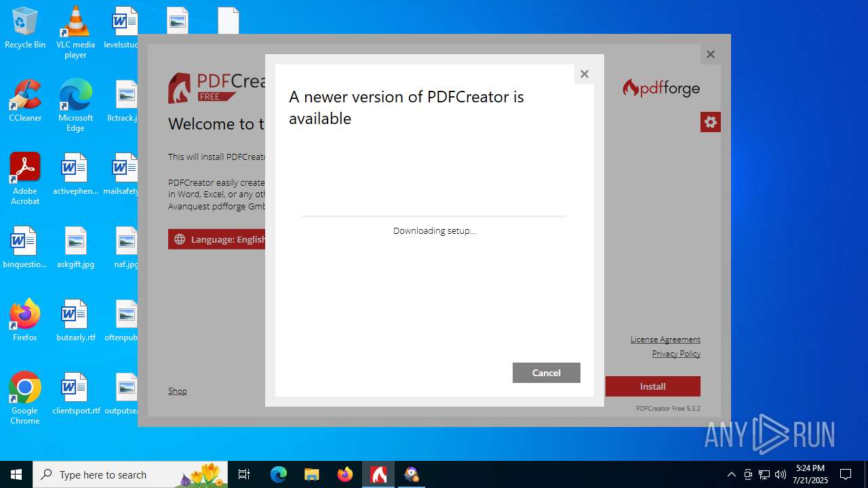
Task: Close the newer version dialog
Action: click(x=584, y=74)
